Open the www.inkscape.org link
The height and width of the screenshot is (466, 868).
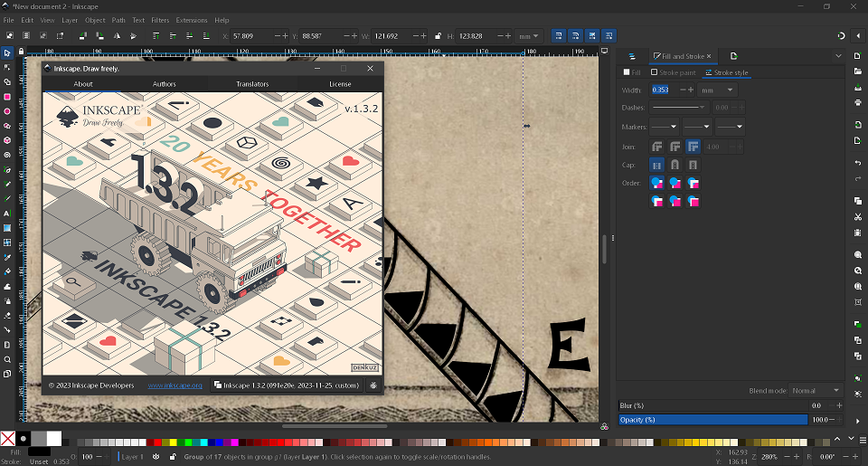pyautogui.click(x=175, y=385)
